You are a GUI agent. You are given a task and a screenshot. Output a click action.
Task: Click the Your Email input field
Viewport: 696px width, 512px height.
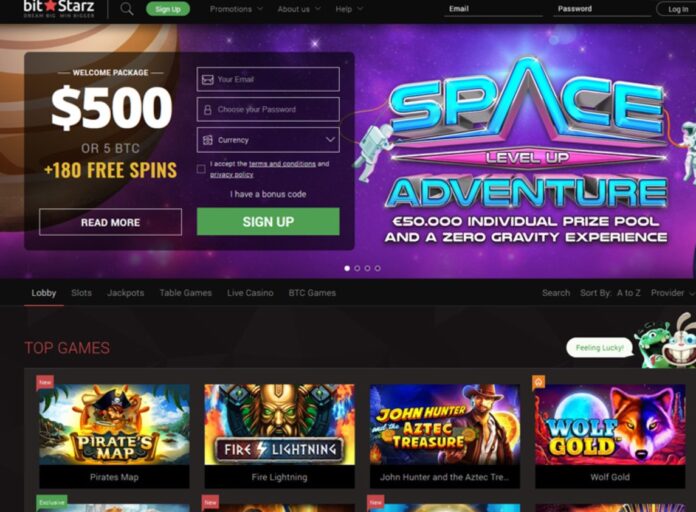tap(268, 79)
